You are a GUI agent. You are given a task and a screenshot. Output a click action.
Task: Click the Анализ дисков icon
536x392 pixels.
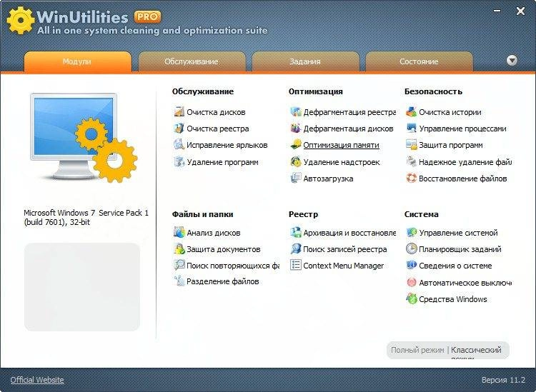179,233
